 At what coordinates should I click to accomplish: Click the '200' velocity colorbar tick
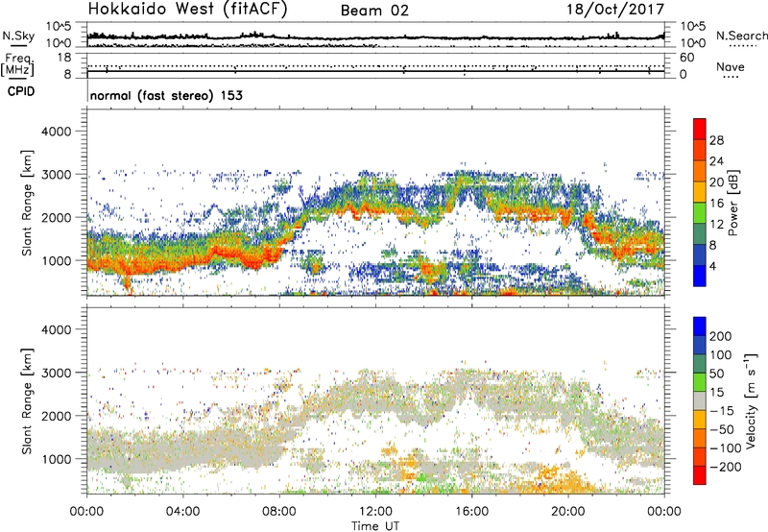click(721, 336)
